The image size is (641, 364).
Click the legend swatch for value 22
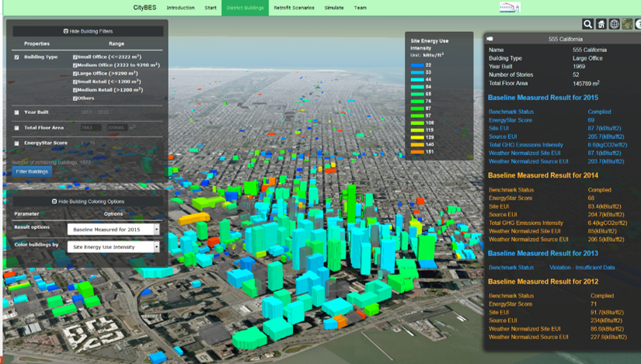(417, 65)
